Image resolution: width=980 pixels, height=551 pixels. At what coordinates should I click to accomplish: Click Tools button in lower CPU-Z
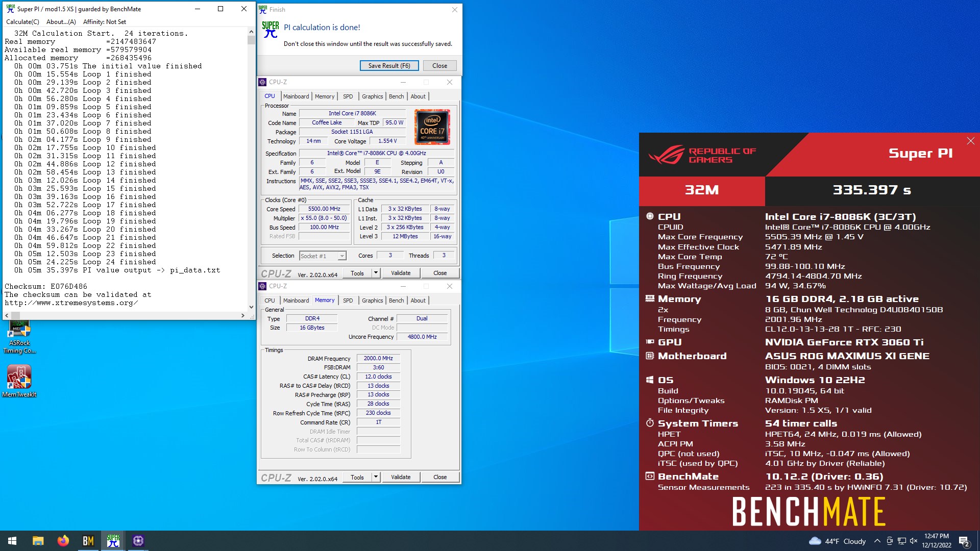click(357, 478)
